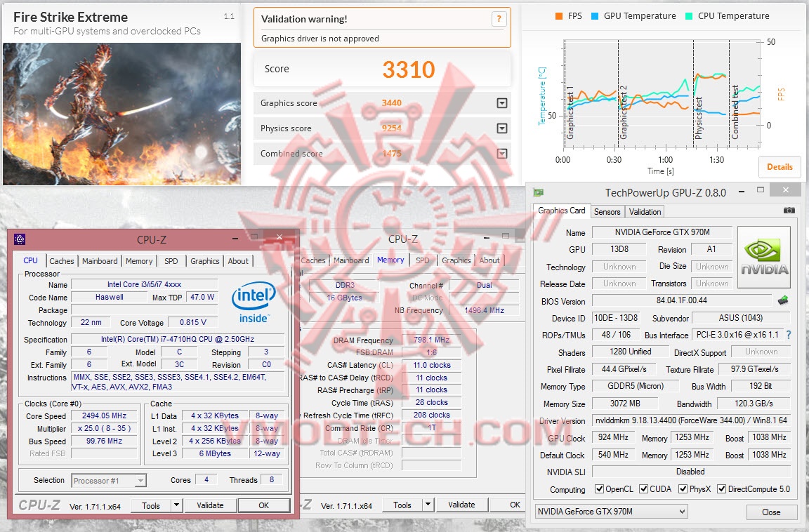Toggle the DirectCompute 5.0 checkbox

(721, 488)
